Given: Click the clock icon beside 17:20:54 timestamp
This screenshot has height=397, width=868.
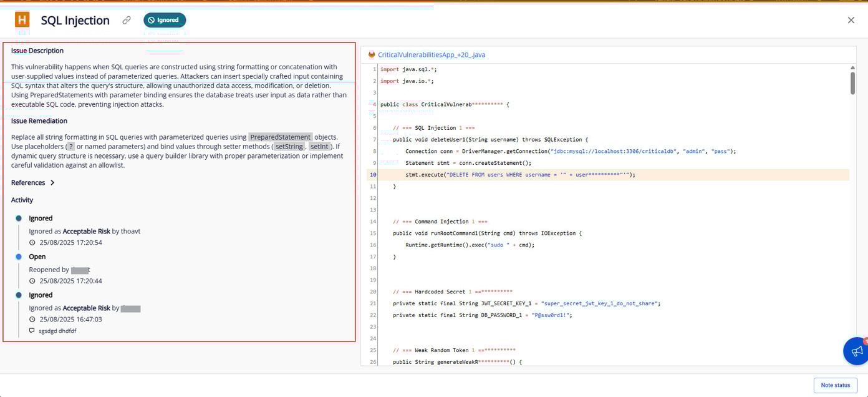Looking at the screenshot, I should click(32, 243).
